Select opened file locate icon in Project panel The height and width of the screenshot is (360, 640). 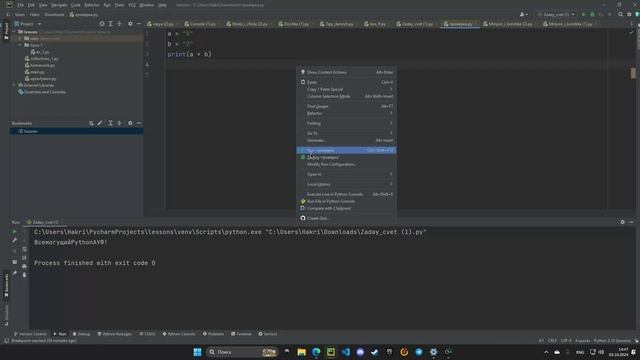pyautogui.click(x=102, y=24)
